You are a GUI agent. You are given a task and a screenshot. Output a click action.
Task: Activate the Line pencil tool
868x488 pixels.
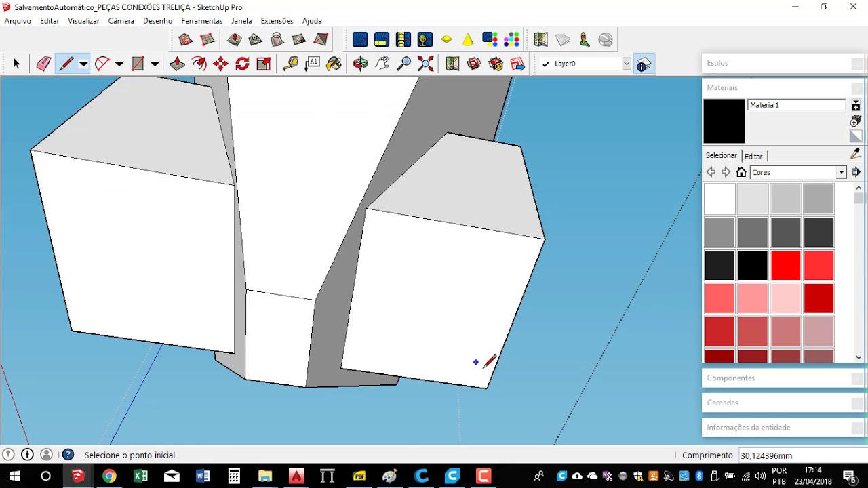(x=66, y=64)
